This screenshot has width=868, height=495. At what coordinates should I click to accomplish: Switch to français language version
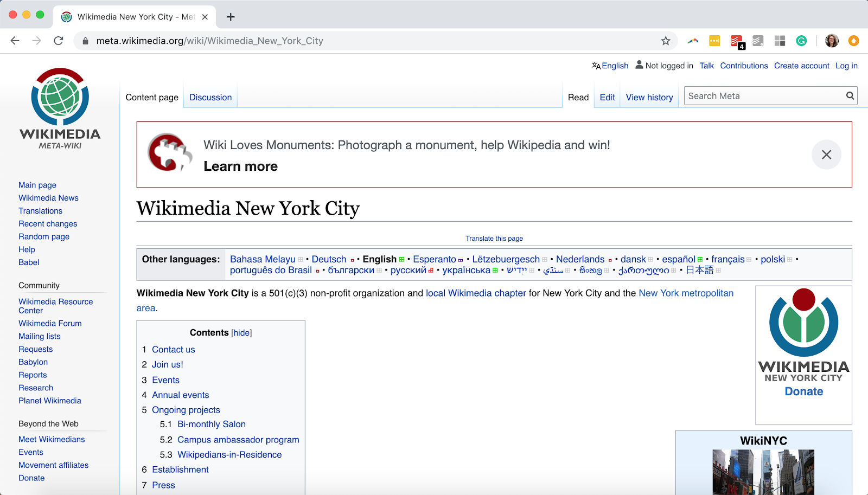coord(727,259)
